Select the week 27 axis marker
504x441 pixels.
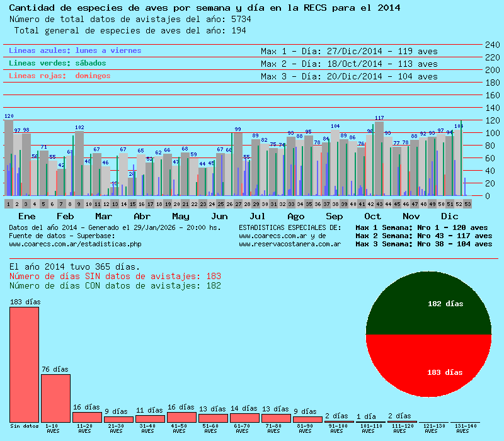click(x=238, y=204)
